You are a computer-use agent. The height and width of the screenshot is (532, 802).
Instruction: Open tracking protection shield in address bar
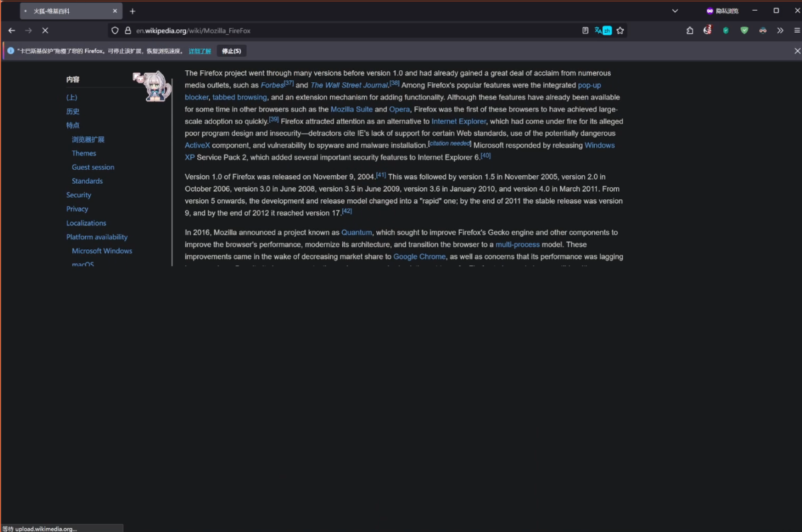pos(115,30)
